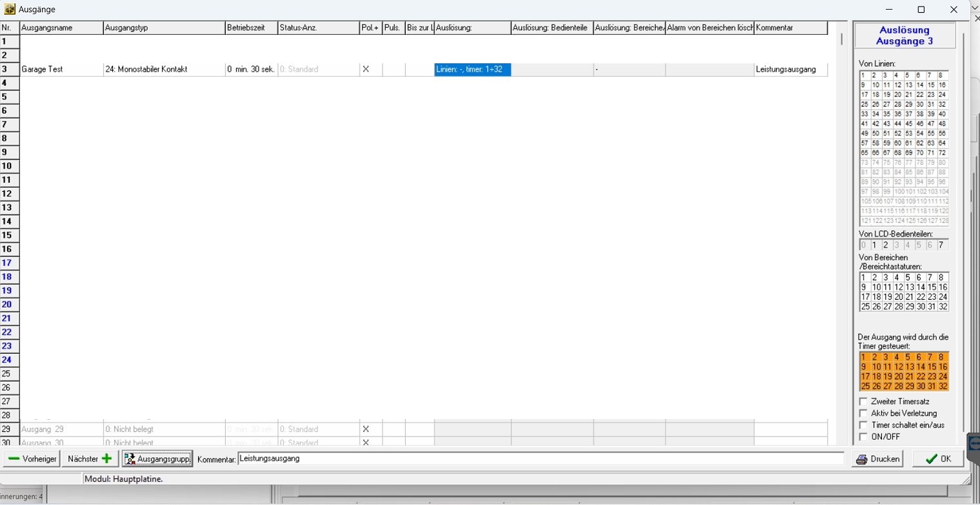Click the Ausgangsname column header
This screenshot has width=980, height=505.
tap(61, 28)
